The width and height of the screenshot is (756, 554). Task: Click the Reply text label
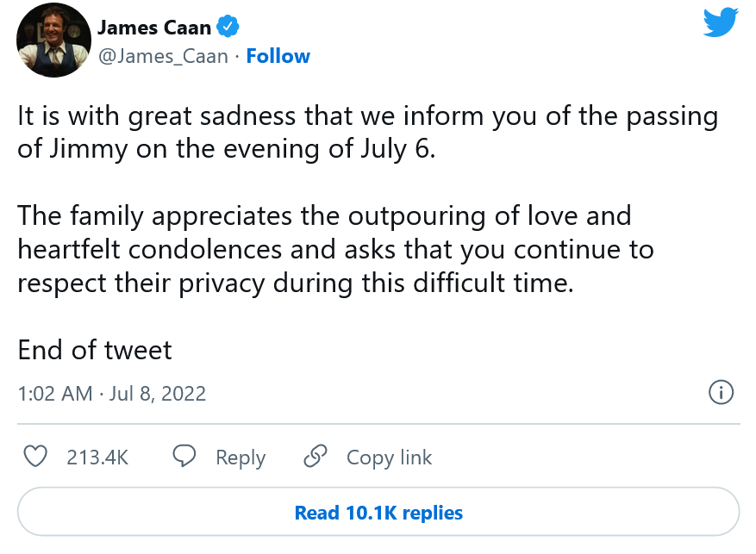click(241, 458)
